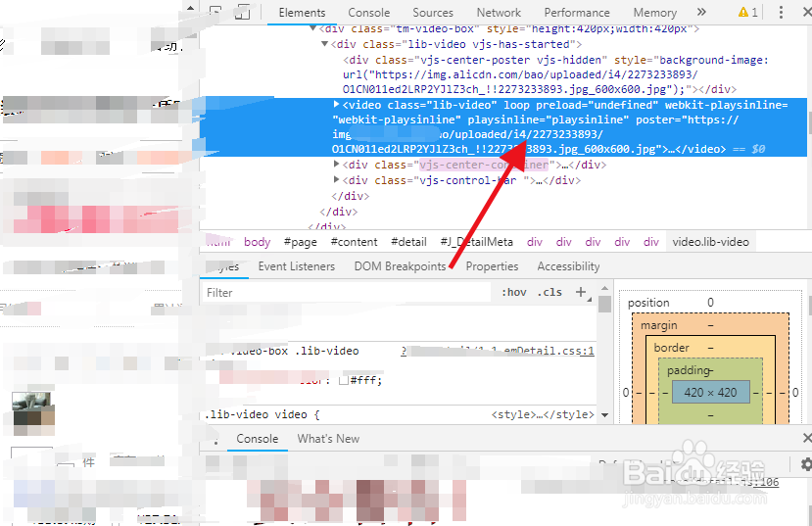Image resolution: width=812 pixels, height=526 pixels.
Task: Collapse the lib-video vjs-has-started div
Action: (x=324, y=44)
